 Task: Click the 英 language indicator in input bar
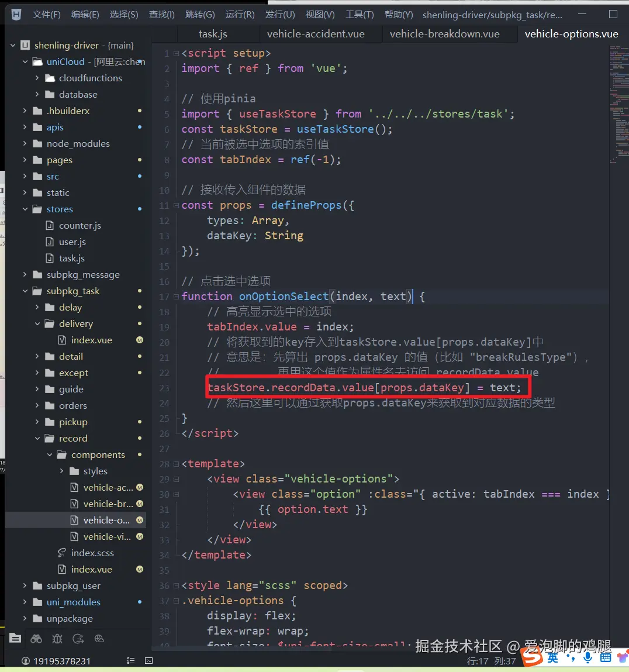tap(553, 657)
